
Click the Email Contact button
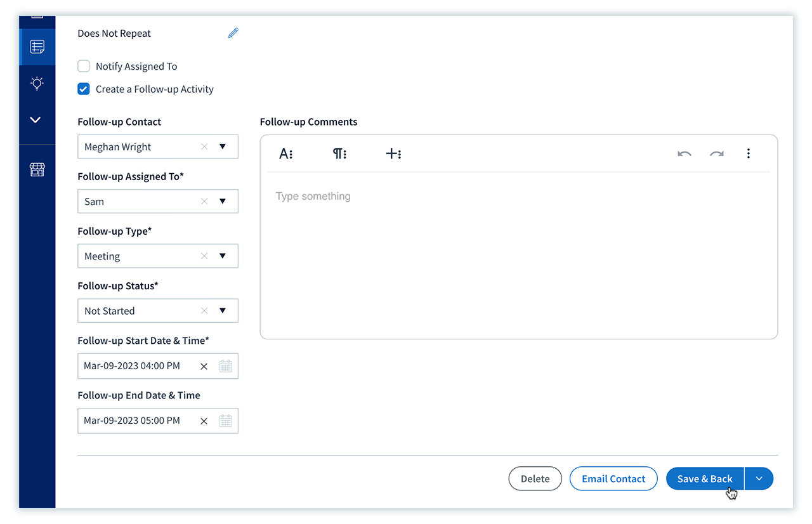click(613, 478)
